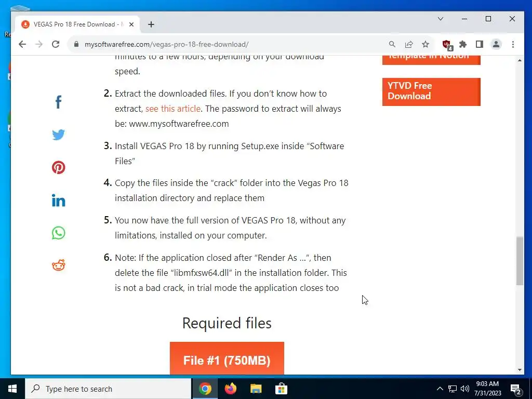Click the page vertical scrollbar thumb
The width and height of the screenshot is (532, 399).
coord(520,261)
